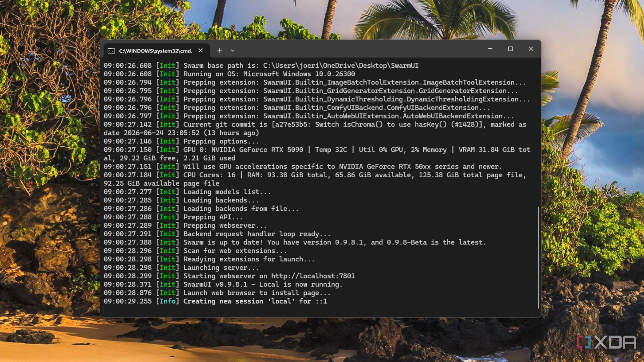
Task: Select the C:\WINDOWS\system32\cmd. tab
Action: (157, 51)
